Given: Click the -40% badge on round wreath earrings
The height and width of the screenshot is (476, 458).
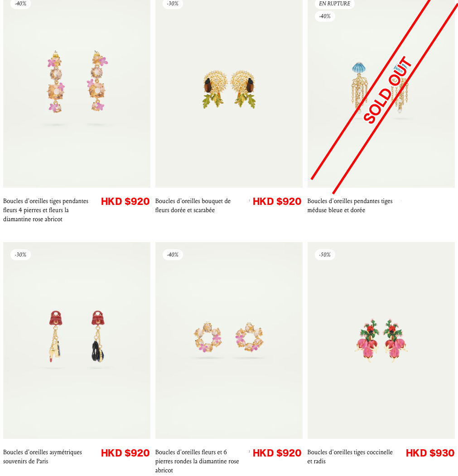Looking at the screenshot, I should 173,255.
